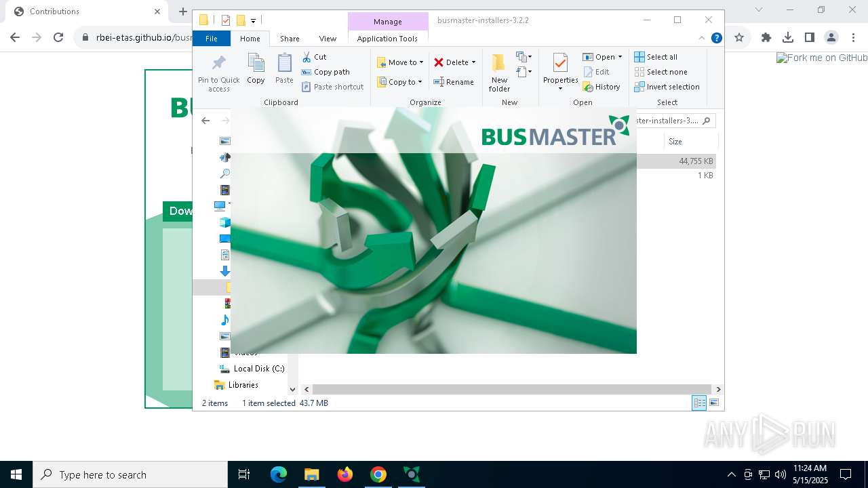The image size is (868, 488).
Task: Click New folder icon in title bar toolbar
Action: click(240, 20)
